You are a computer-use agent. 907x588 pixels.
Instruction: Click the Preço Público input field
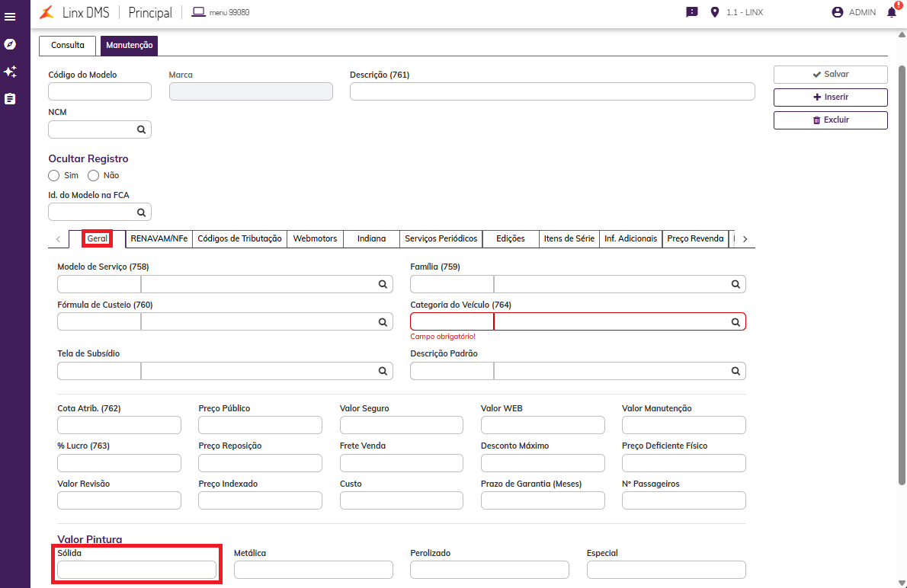pos(260,425)
